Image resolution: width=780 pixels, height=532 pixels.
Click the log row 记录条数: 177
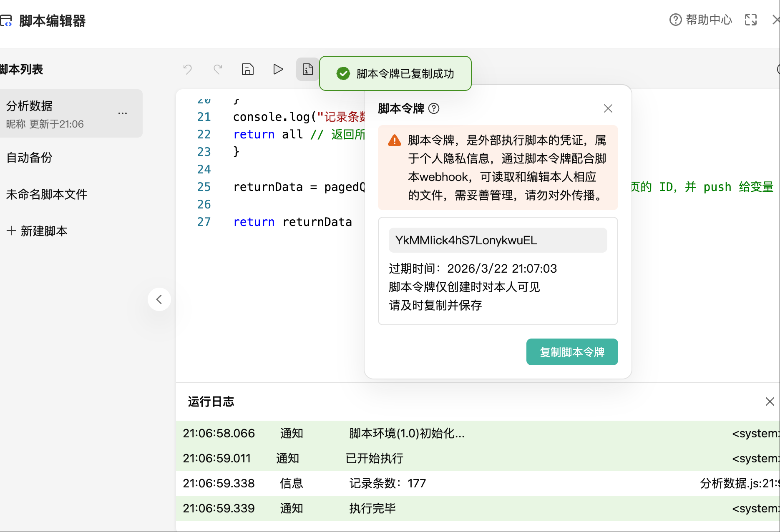point(478,483)
